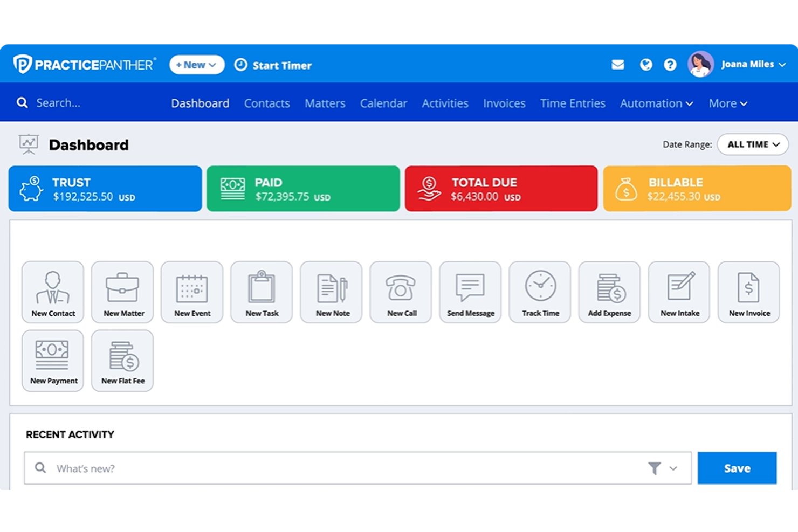
Task: Click the Track Time clock icon
Action: click(x=540, y=292)
